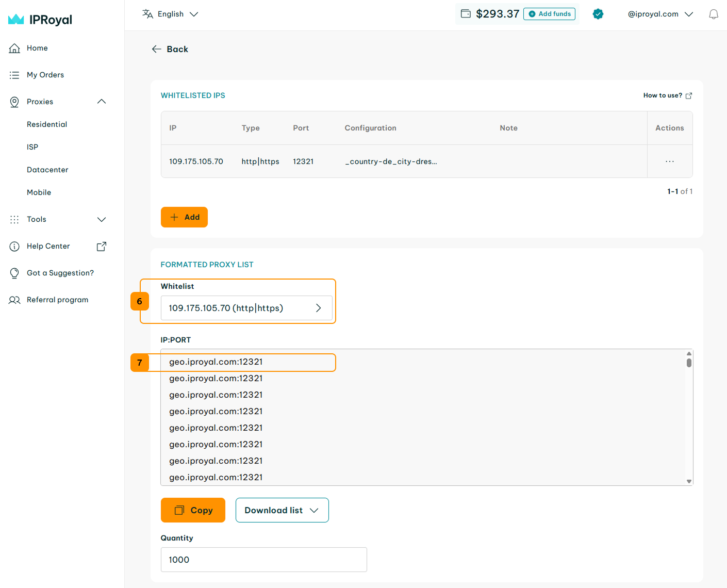
Task: Click the http|https type cell
Action: tap(260, 161)
